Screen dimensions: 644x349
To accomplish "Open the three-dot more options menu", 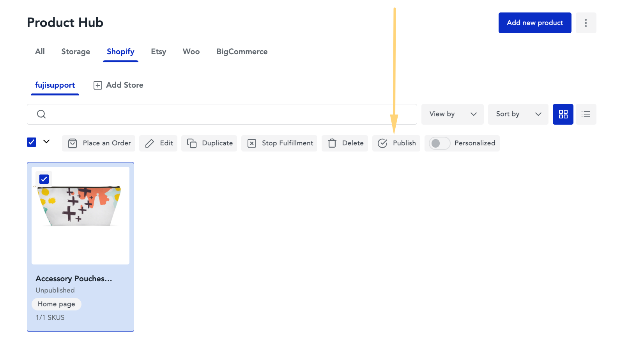I will tap(586, 23).
